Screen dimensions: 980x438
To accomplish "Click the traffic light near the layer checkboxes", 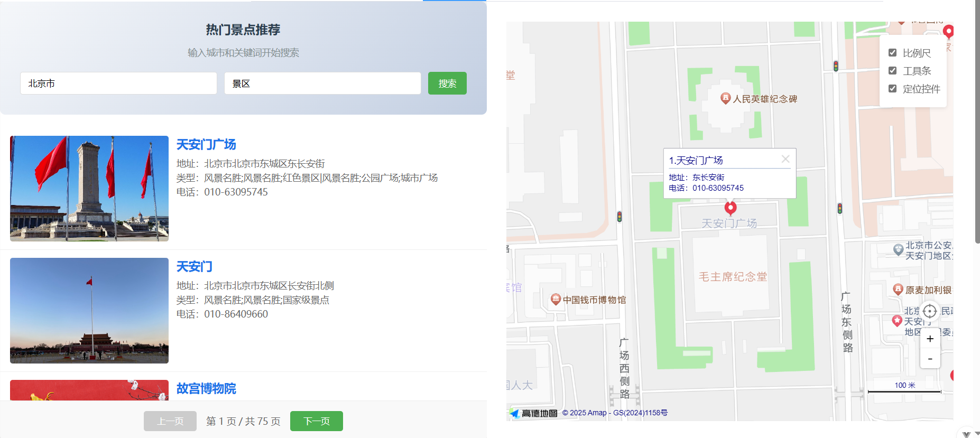I will (836, 66).
